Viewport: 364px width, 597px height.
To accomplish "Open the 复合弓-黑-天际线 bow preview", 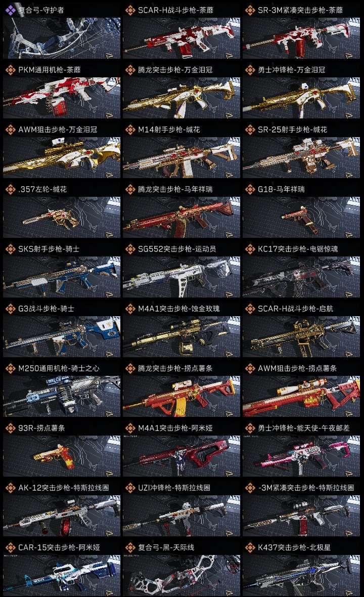I will pyautogui.click(x=181, y=576).
